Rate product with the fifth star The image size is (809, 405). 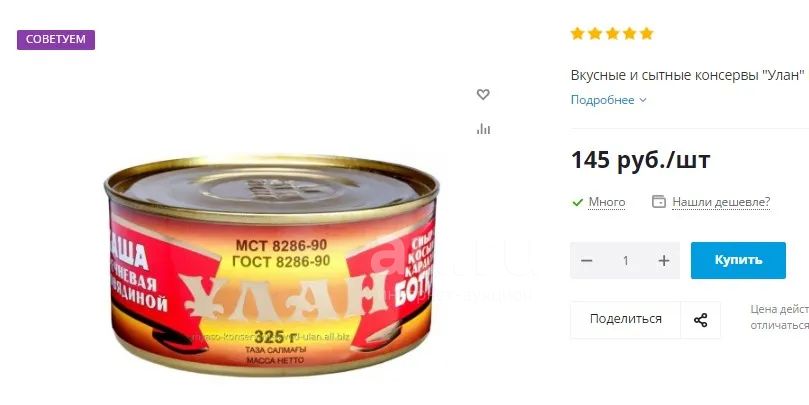click(x=647, y=34)
